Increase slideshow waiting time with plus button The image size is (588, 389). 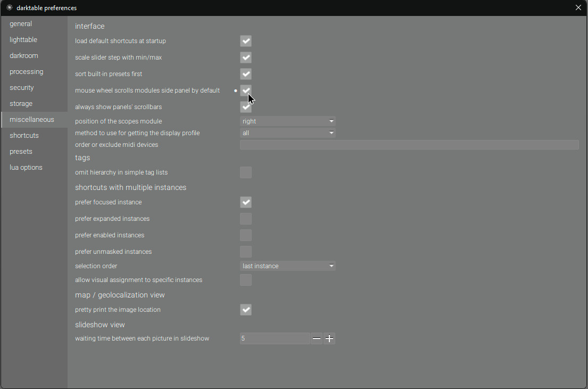pos(329,338)
